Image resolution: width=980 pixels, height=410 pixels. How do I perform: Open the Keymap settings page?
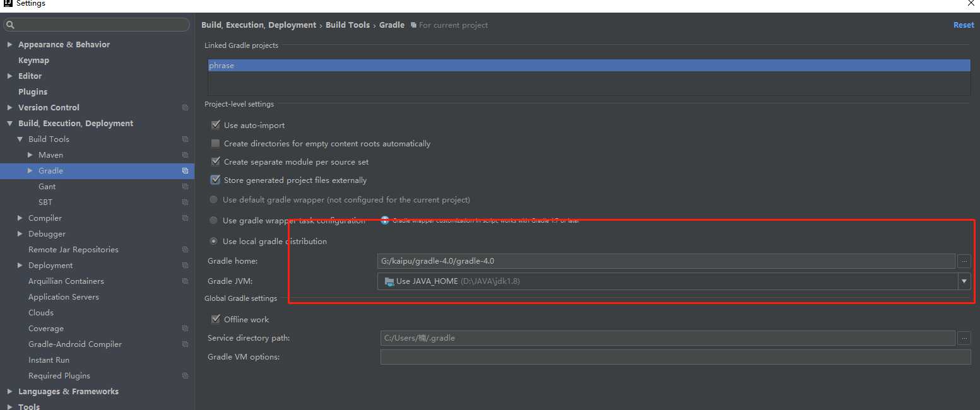(x=33, y=61)
